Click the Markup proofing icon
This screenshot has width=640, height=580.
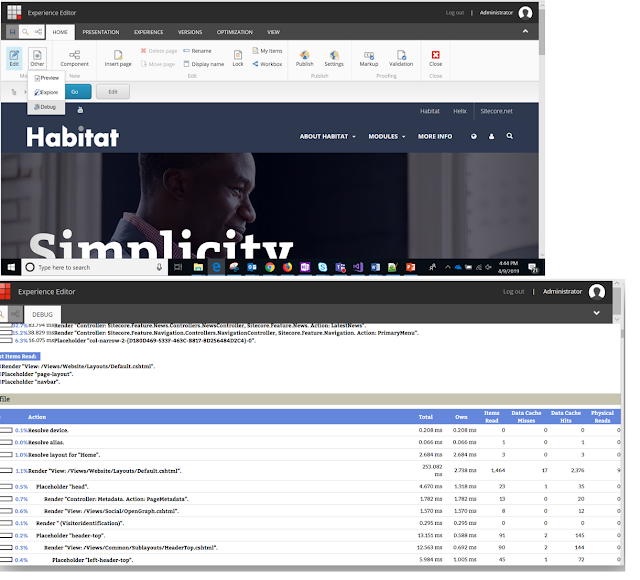369,58
